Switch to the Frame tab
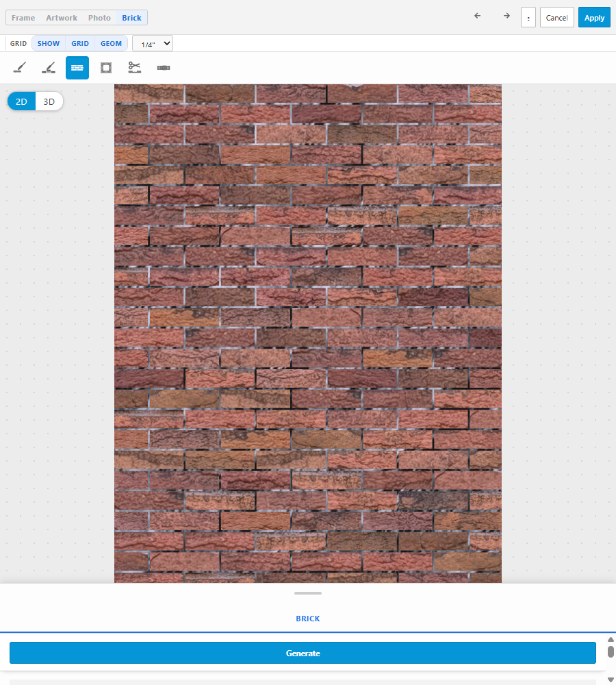 (23, 18)
